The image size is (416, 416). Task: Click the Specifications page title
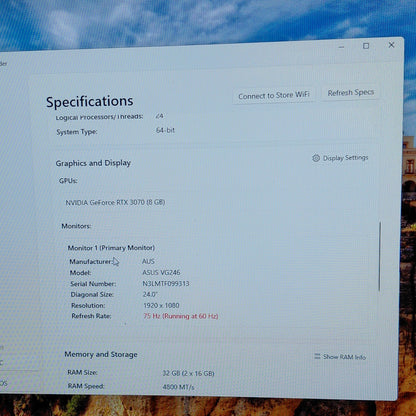[90, 102]
